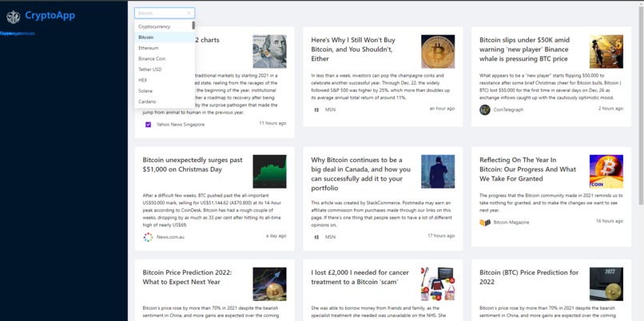Click the CryptoApp logo icon

point(13,17)
